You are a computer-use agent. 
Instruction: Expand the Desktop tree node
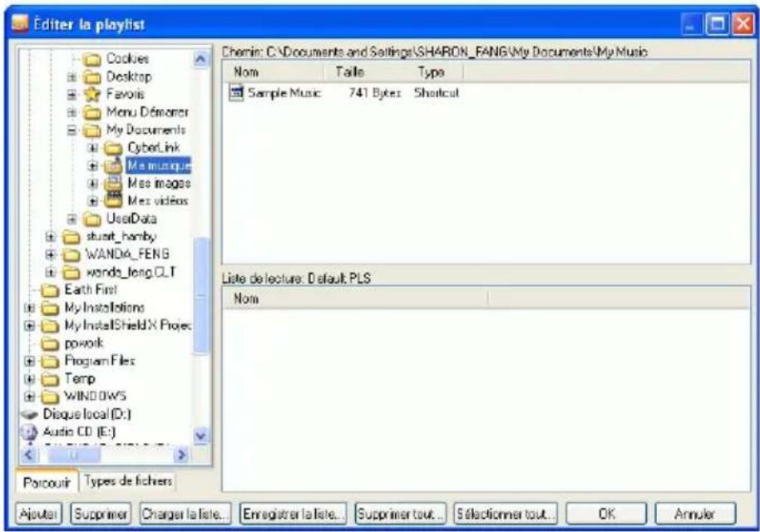(72, 77)
